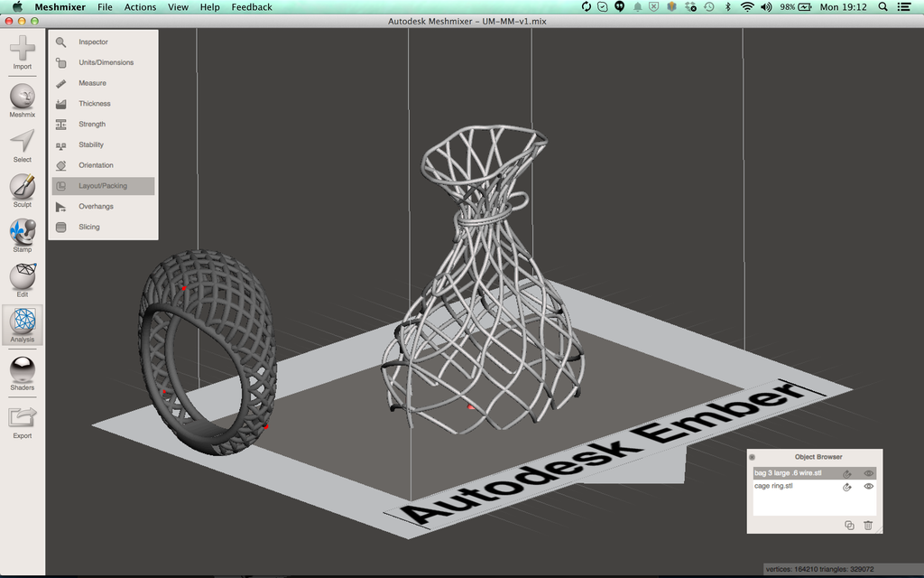
Task: Toggle magnet target for bag 3 large .6 wire.stl
Action: click(x=846, y=473)
